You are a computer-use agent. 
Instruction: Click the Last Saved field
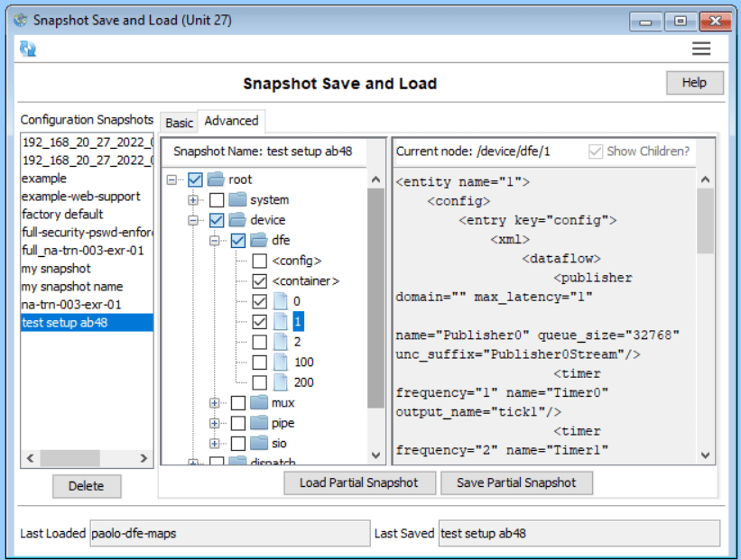579,534
